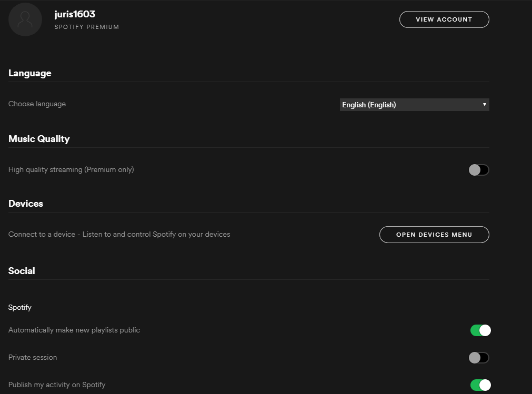This screenshot has width=532, height=394.
Task: Click the Language section heading
Action: point(30,73)
